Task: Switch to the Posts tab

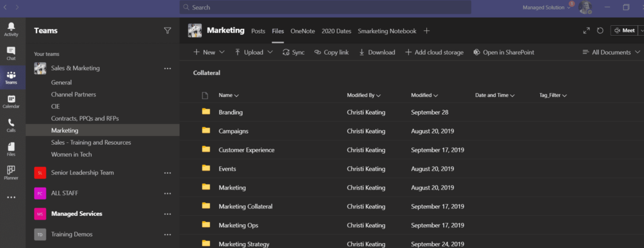Action: 258,31
